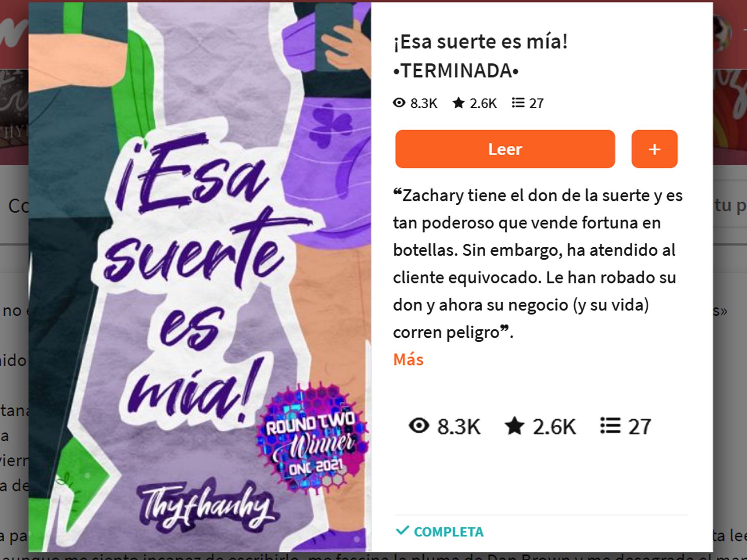Click the Zachary story description text
This screenshot has width=747, height=560.
(x=538, y=264)
